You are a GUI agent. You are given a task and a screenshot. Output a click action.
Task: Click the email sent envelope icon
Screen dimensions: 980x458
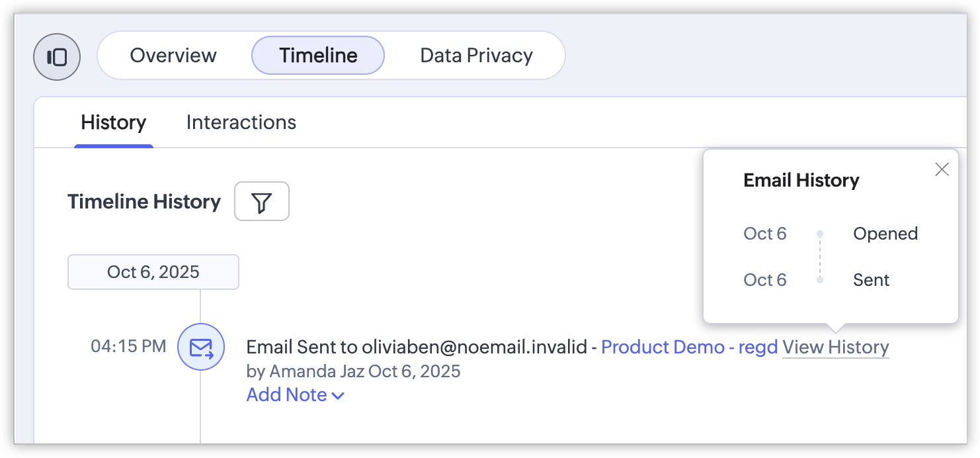pos(201,347)
